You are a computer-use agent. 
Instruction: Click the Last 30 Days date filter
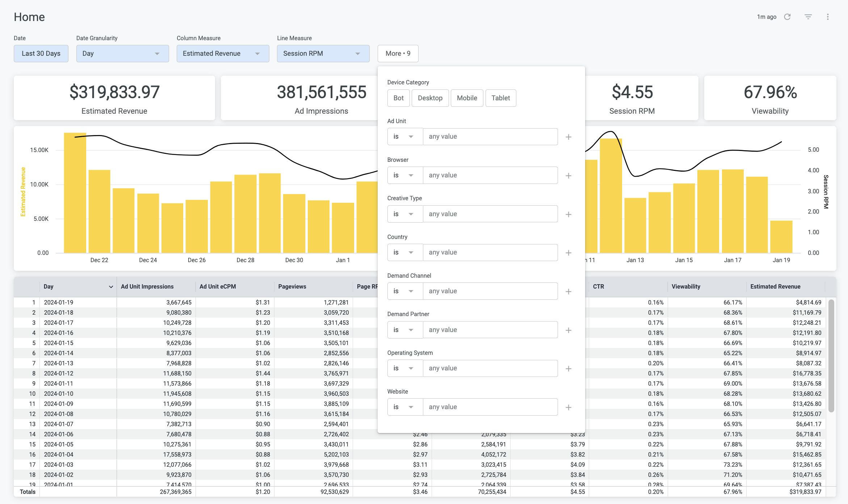tap(41, 54)
